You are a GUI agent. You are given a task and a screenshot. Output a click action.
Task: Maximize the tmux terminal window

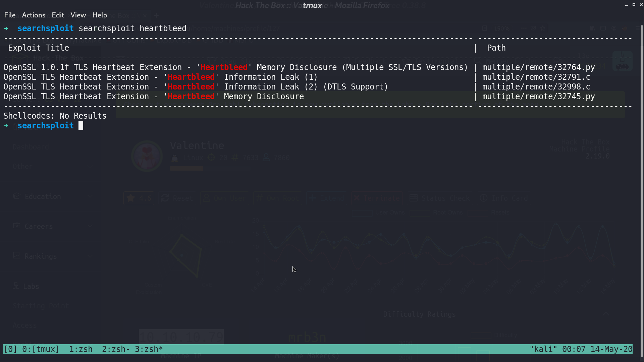tap(634, 5)
